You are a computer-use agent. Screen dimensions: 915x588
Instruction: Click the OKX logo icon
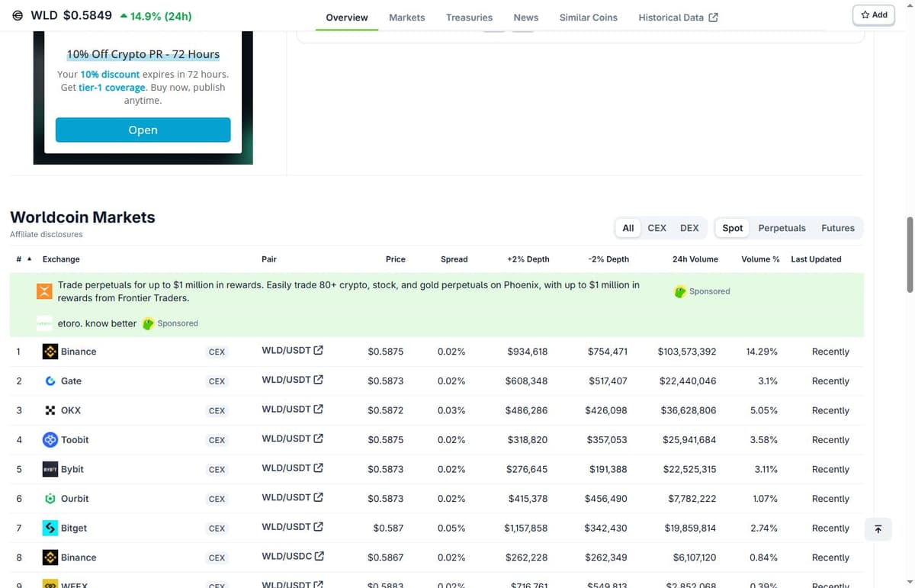pos(50,410)
